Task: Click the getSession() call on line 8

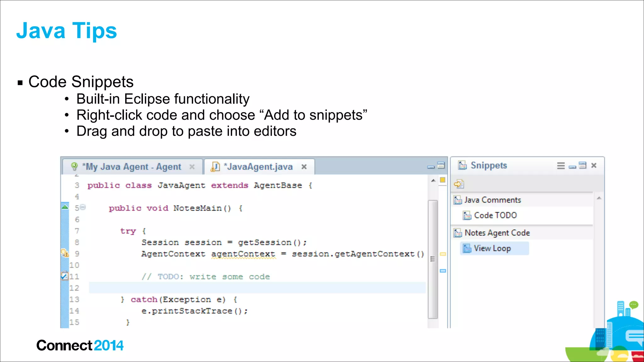Action: click(269, 243)
